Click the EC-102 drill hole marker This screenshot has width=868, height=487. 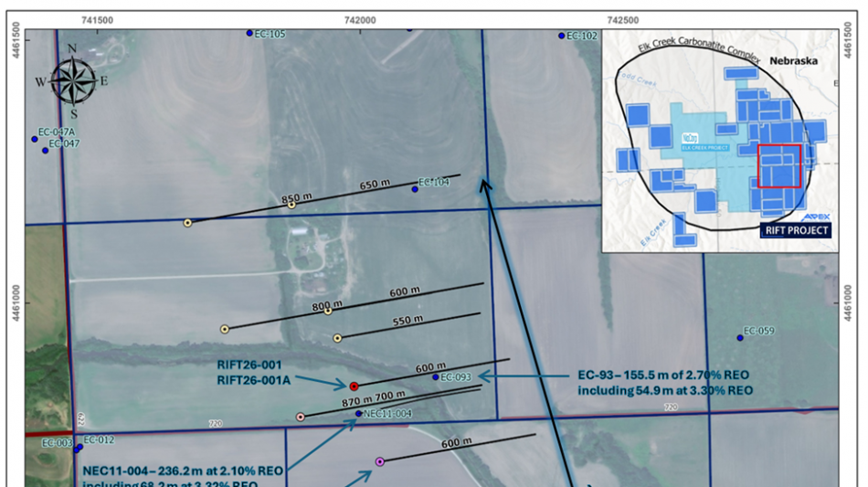[562, 36]
